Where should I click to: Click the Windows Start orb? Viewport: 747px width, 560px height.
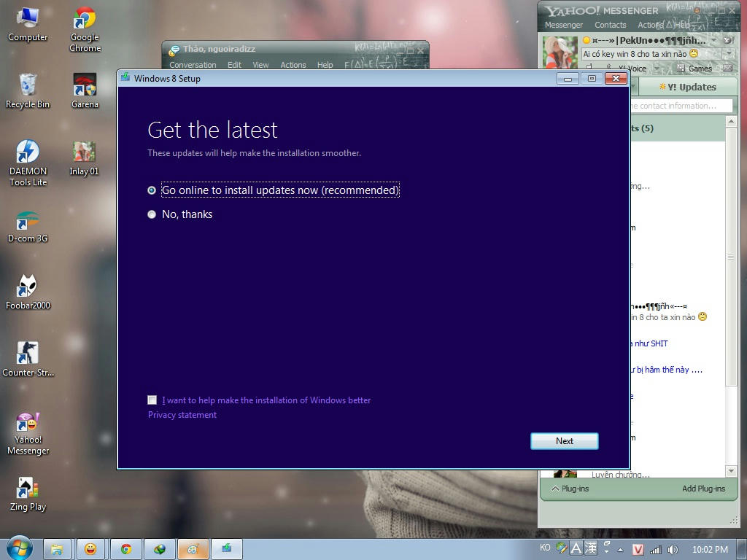(x=19, y=548)
